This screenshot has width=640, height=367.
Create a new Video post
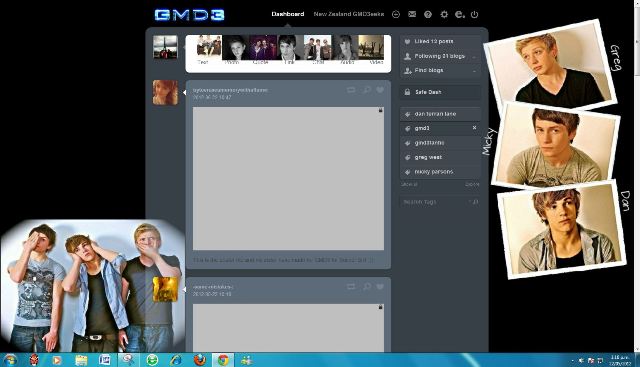tap(371, 50)
